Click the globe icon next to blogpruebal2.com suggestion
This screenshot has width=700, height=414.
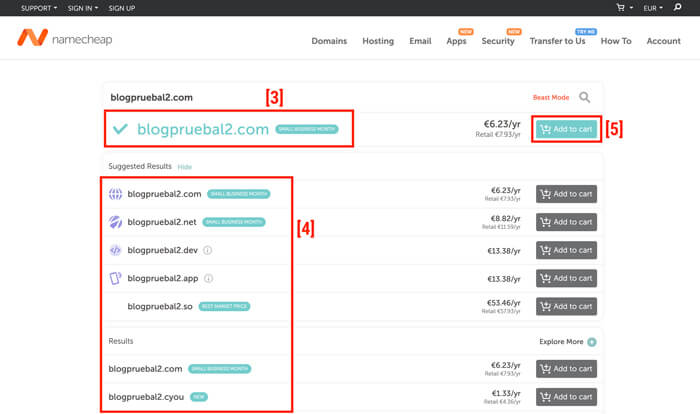tap(116, 194)
